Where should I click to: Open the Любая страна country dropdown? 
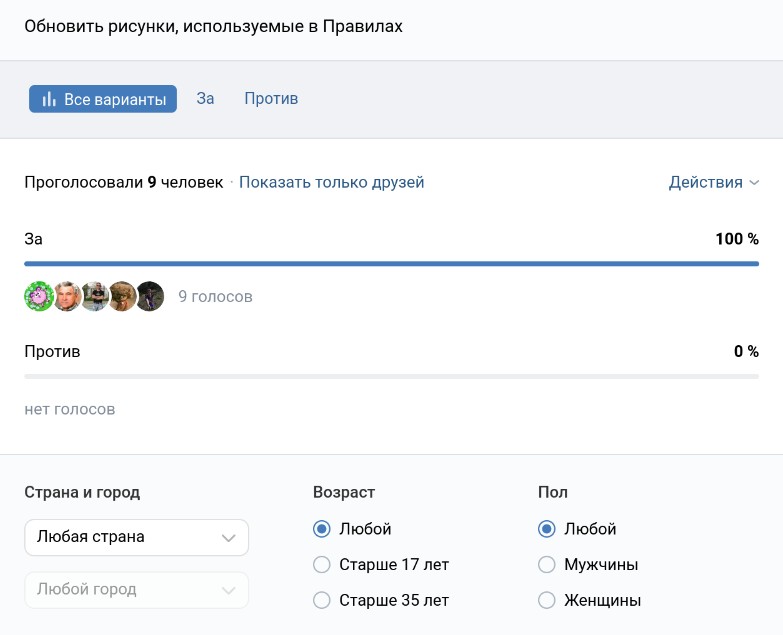point(136,537)
